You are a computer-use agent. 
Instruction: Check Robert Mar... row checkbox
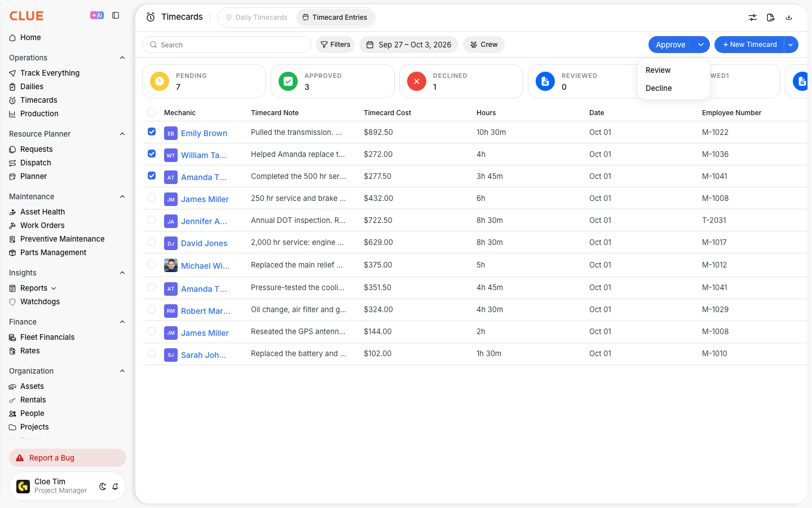click(x=152, y=309)
